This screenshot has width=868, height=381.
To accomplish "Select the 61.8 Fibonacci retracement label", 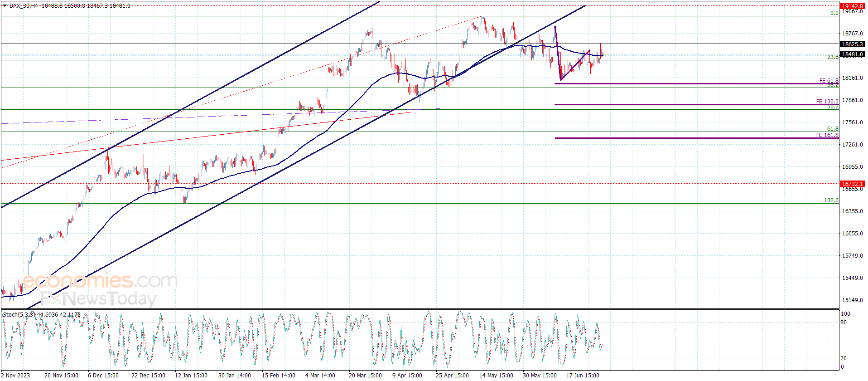I will click(833, 129).
